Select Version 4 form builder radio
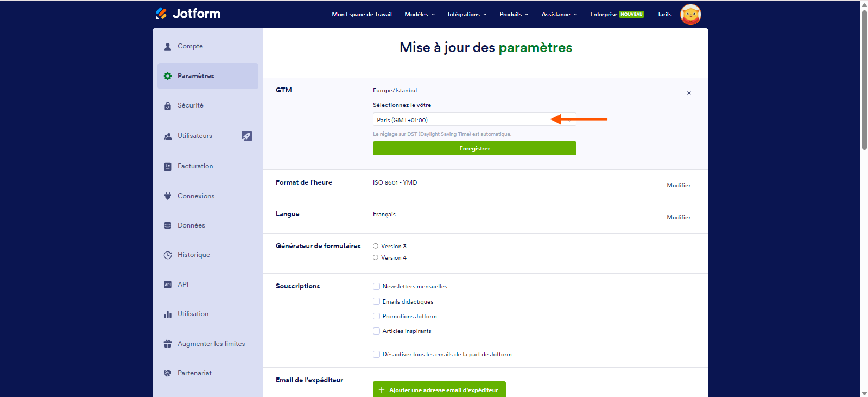Viewport: 868px width, 397px height. (x=376, y=257)
